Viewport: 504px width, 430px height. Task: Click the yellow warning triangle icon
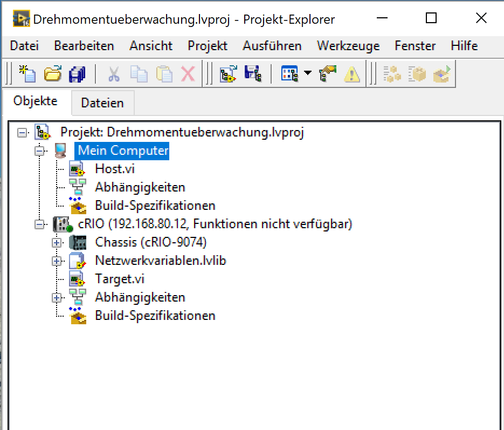coord(352,74)
